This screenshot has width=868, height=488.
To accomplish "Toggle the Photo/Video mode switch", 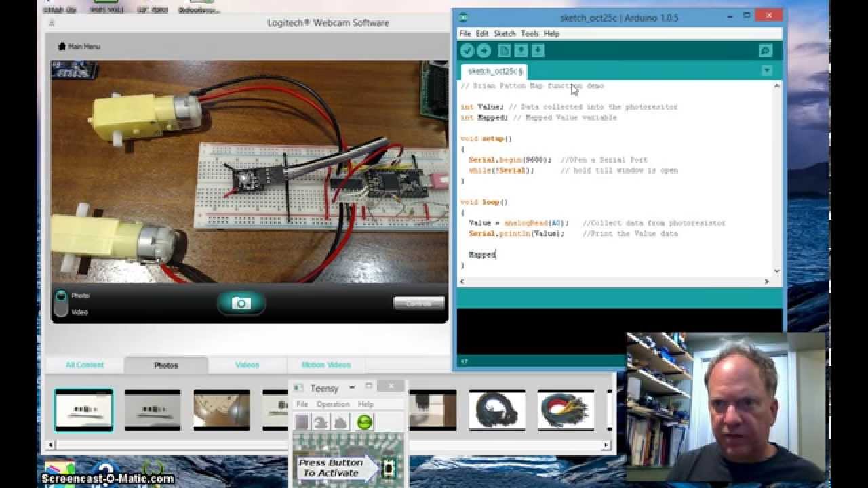I will (61, 304).
